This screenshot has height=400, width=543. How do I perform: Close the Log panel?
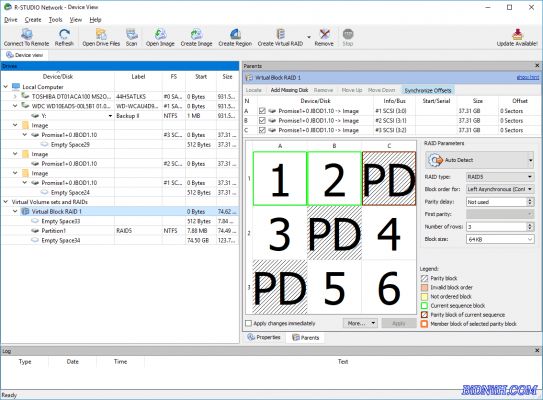tap(537, 351)
